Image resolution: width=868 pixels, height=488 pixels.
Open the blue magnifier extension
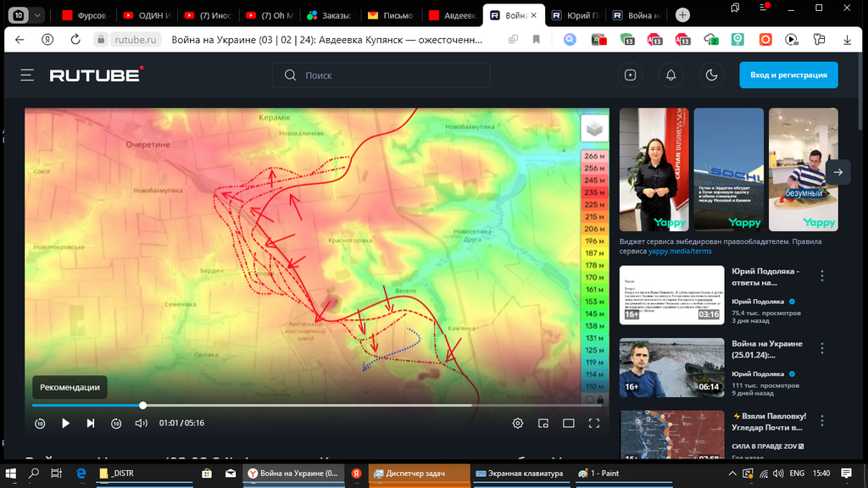pyautogui.click(x=570, y=40)
